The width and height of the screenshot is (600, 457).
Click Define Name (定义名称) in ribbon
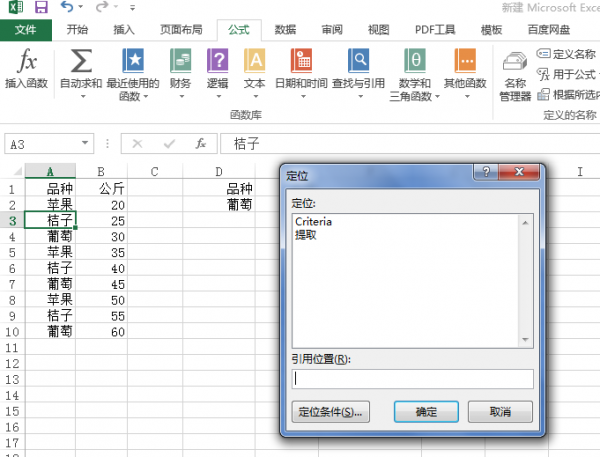click(x=566, y=54)
